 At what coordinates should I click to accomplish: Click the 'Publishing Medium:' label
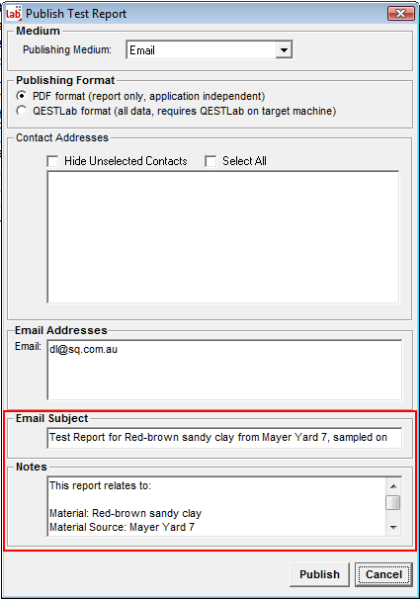(x=67, y=50)
